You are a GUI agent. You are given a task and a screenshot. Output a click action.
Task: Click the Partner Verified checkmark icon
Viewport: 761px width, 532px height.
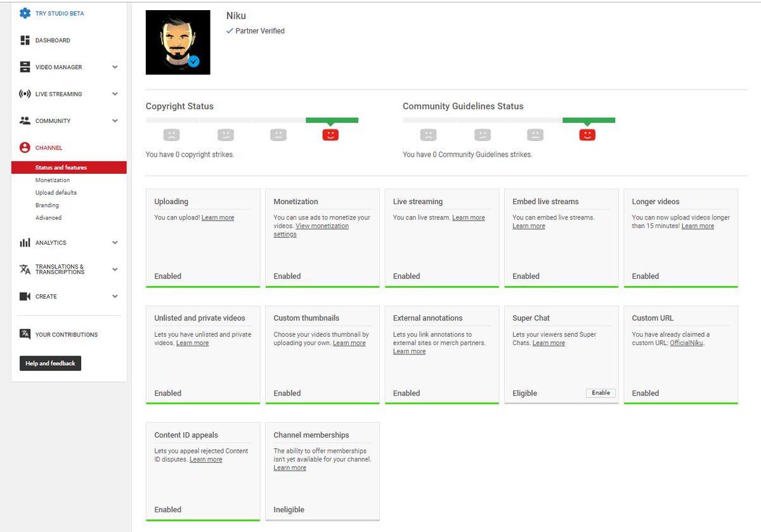point(230,30)
